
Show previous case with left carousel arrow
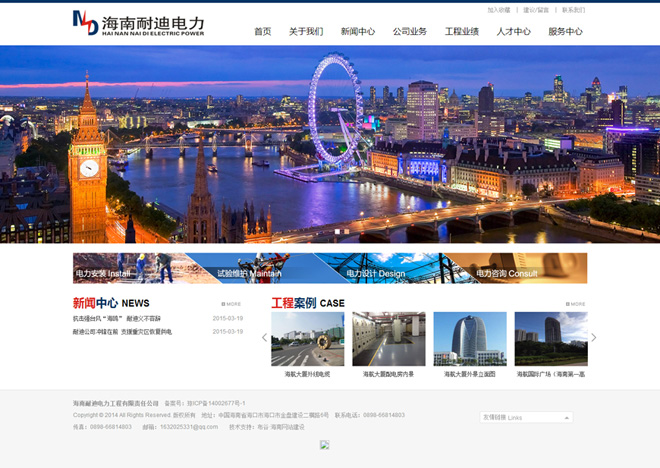[265, 338]
